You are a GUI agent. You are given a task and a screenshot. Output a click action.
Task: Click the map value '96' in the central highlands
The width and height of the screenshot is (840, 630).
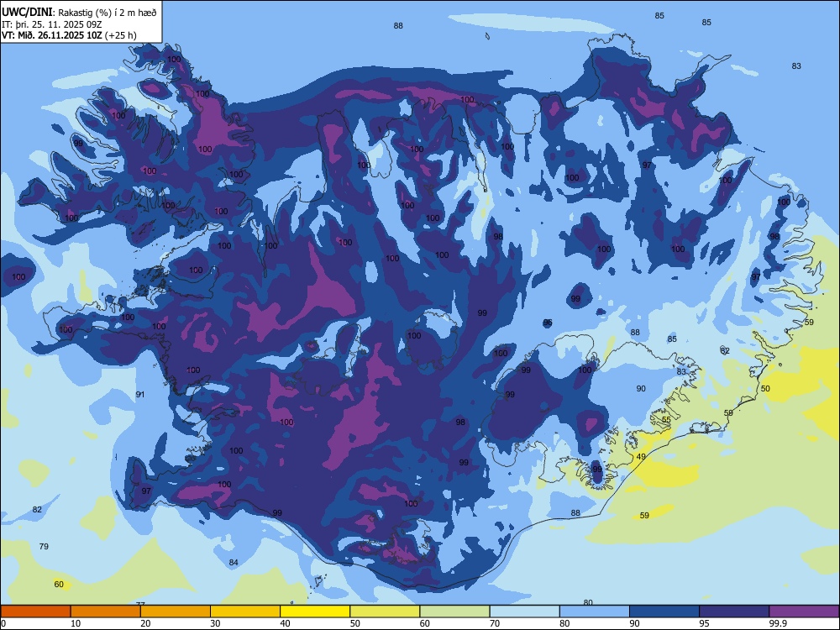(x=548, y=323)
